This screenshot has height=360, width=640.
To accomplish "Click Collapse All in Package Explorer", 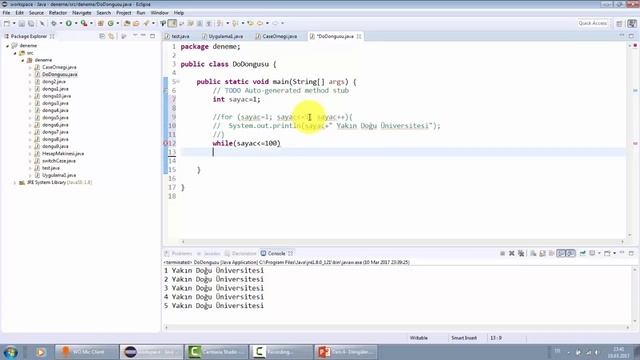I will (102, 36).
